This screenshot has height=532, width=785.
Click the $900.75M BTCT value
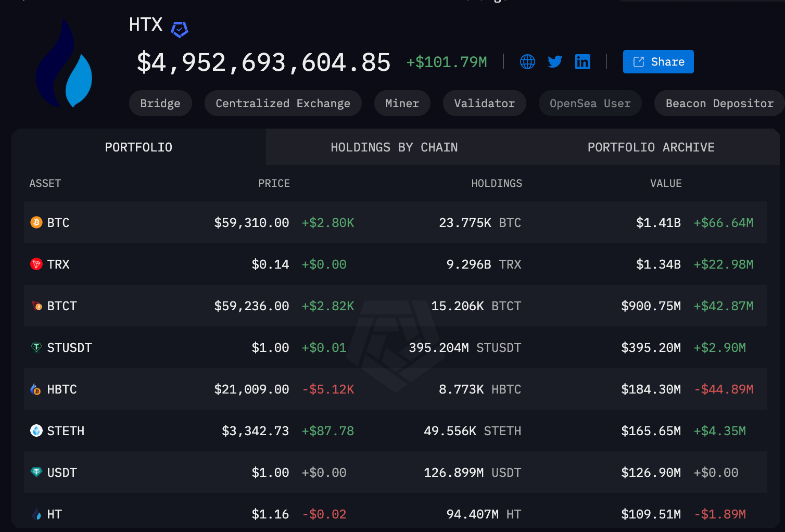pyautogui.click(x=651, y=306)
